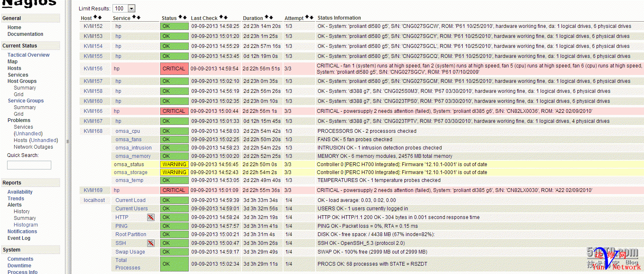Image resolution: width=644 pixels, height=274 pixels.
Task: Open History under Alerts
Action: point(22,212)
